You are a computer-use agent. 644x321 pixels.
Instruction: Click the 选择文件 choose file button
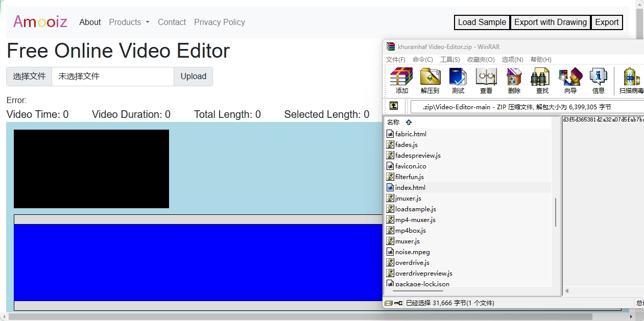click(29, 77)
